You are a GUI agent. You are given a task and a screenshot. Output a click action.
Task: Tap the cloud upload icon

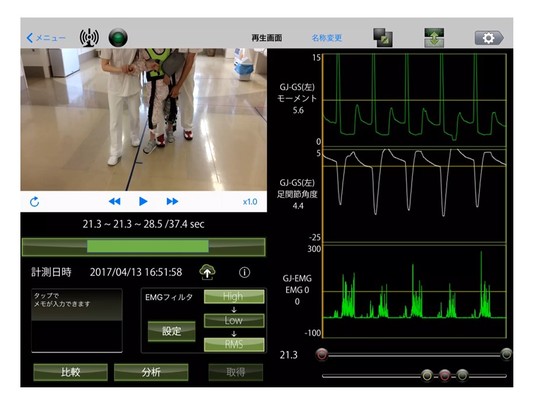pyautogui.click(x=207, y=272)
